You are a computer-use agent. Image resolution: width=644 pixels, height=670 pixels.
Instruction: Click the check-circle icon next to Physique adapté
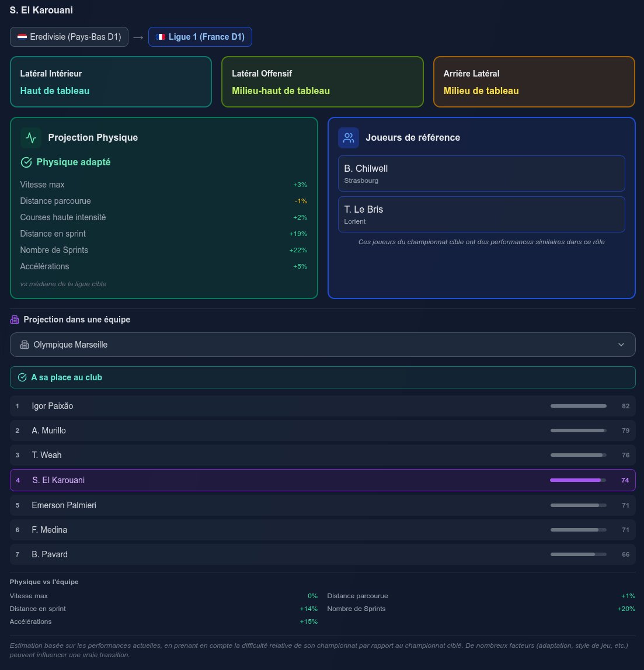[x=26, y=162]
